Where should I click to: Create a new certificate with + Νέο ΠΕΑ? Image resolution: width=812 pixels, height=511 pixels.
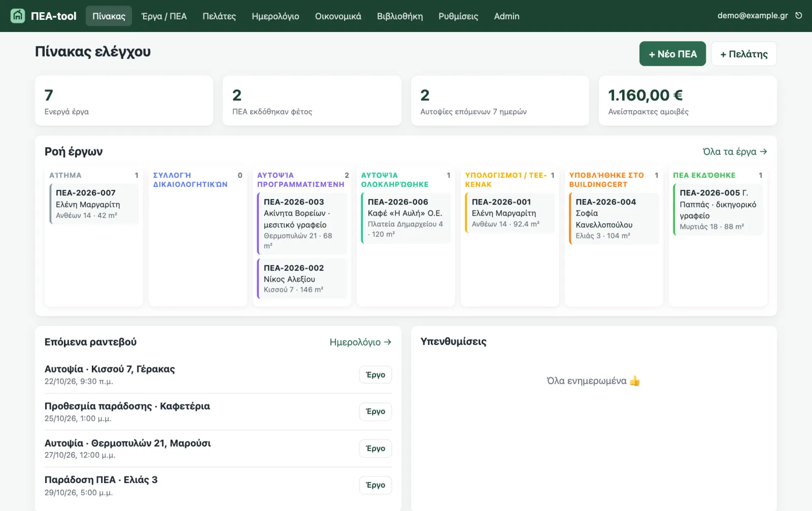[x=672, y=54]
